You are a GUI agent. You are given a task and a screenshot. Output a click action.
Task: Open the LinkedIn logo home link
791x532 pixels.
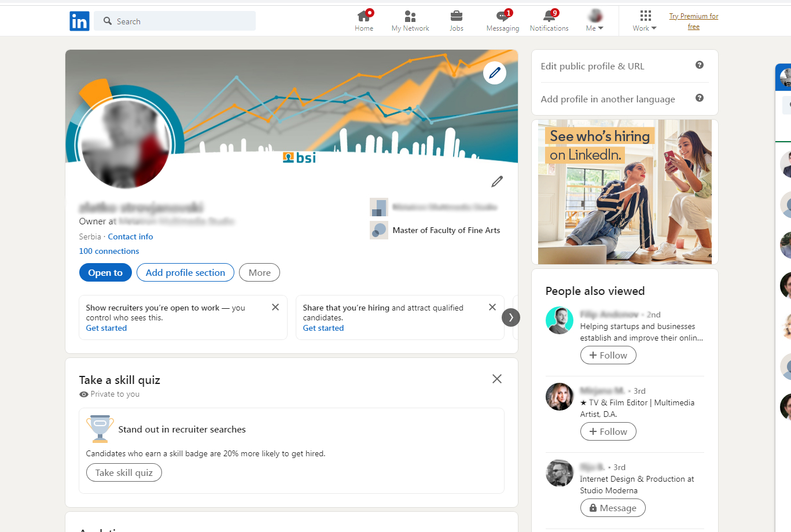(x=79, y=21)
